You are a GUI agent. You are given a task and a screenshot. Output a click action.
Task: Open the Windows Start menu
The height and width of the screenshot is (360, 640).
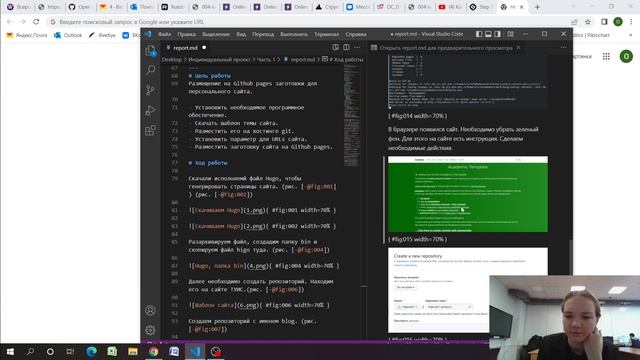coord(10,351)
